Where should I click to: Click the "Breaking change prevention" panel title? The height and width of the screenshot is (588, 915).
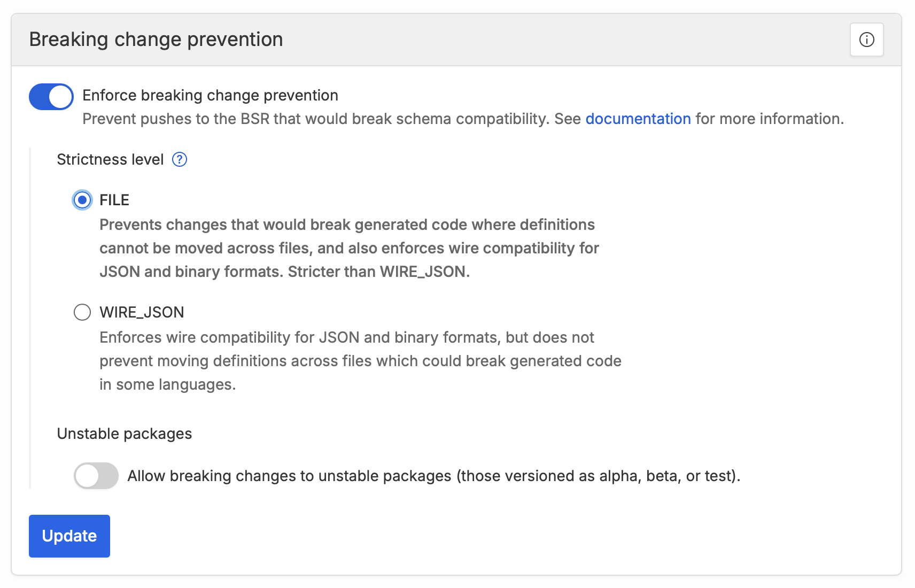(156, 40)
